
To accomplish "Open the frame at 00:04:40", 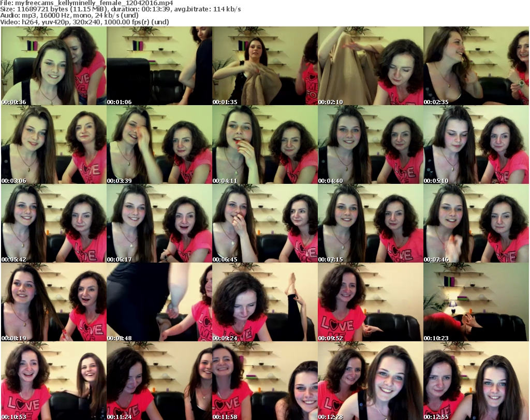I will click(371, 144).
